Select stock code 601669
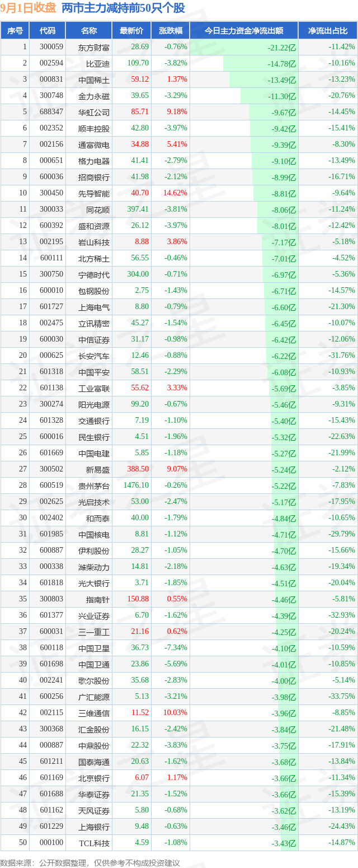 (x=51, y=453)
